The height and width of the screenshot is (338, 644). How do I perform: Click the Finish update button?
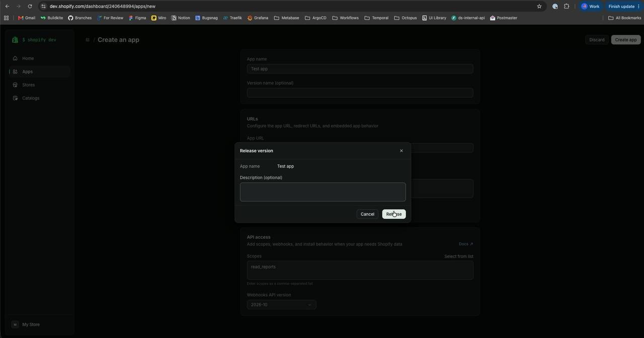pyautogui.click(x=624, y=7)
